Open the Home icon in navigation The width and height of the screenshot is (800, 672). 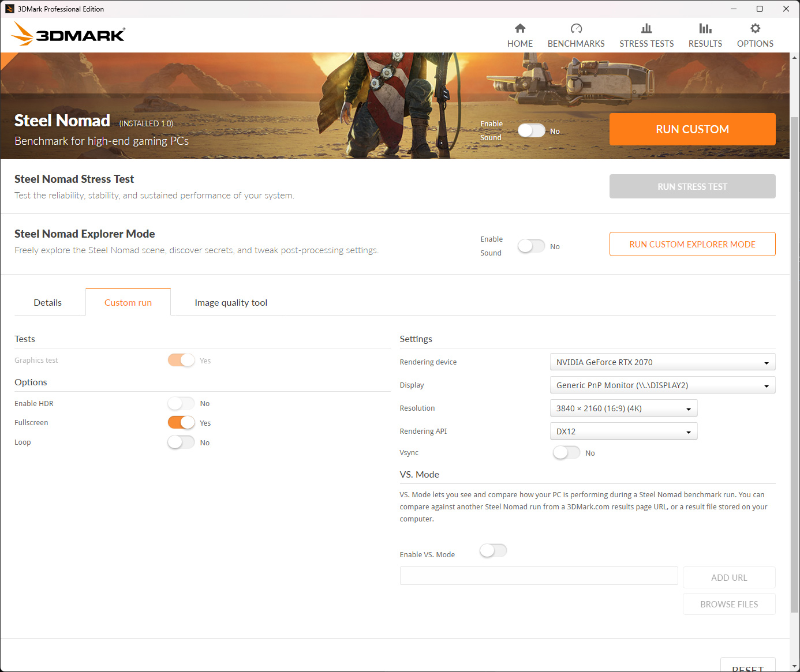(520, 28)
